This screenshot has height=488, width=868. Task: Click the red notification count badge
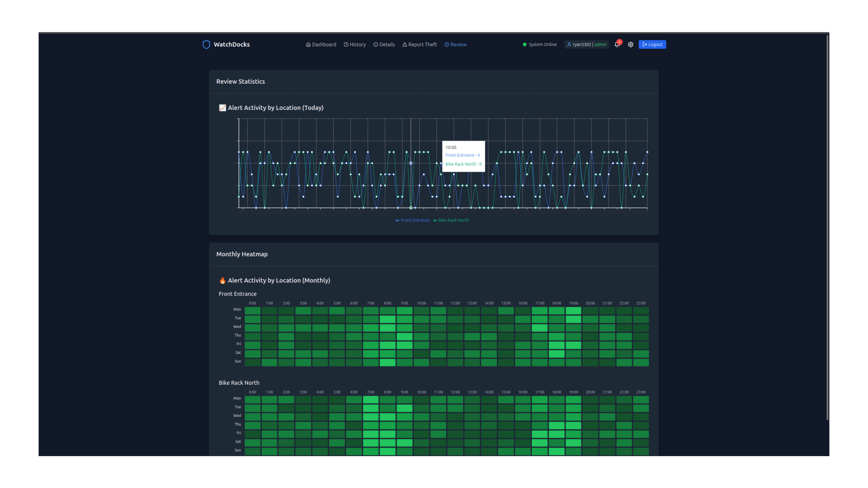[x=619, y=42]
